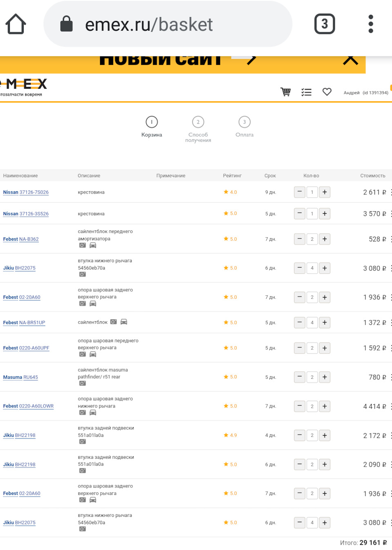
Task: Edit quantity field for Nissan 37126-3S526
Action: 312,214
